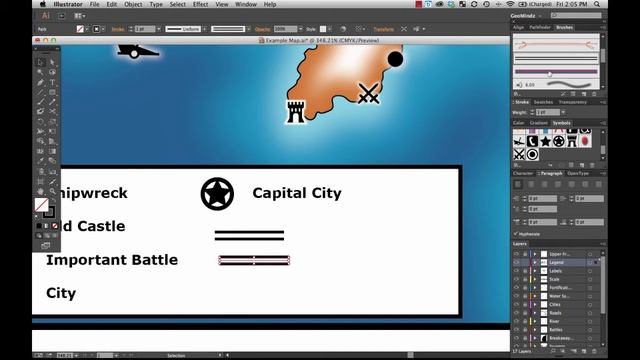Hide the Cities layer
The image size is (640, 360).
pyautogui.click(x=516, y=304)
